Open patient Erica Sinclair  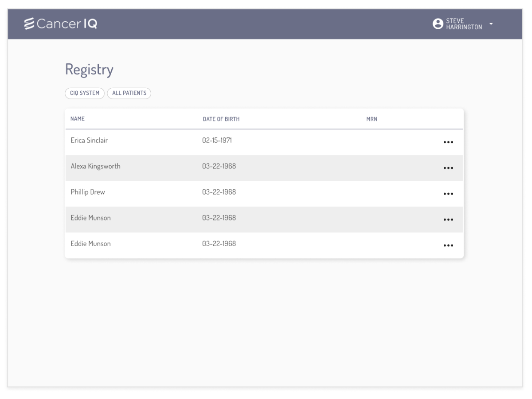[x=89, y=141]
